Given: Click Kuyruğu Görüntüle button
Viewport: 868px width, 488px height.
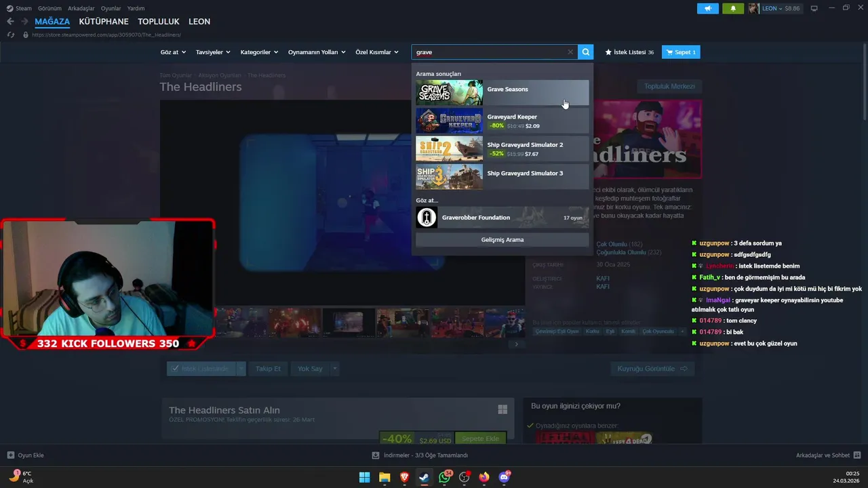Looking at the screenshot, I should tap(652, 369).
